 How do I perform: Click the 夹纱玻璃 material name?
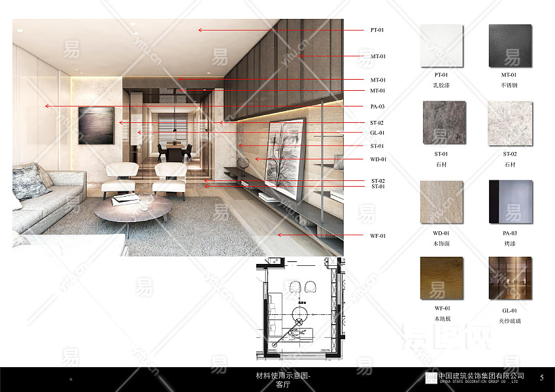[x=510, y=321]
